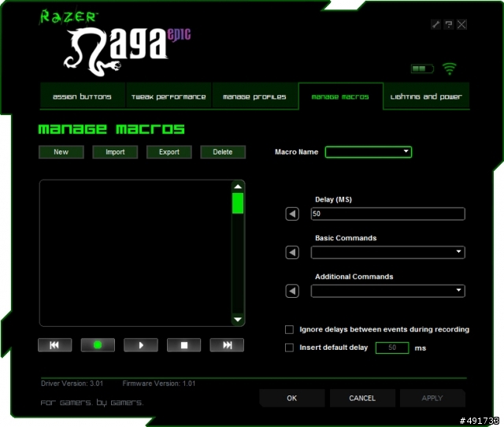The height and width of the screenshot is (427, 504).
Task: Delete the selected macro
Action: tap(223, 152)
